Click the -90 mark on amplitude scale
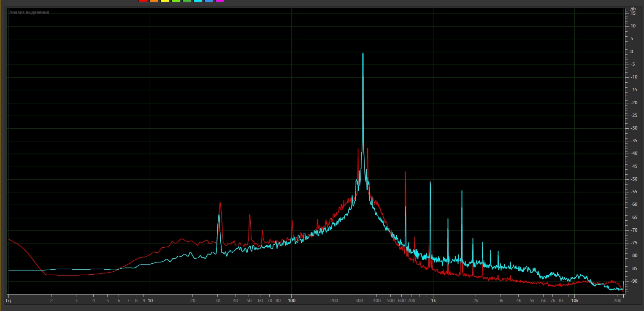 633,281
